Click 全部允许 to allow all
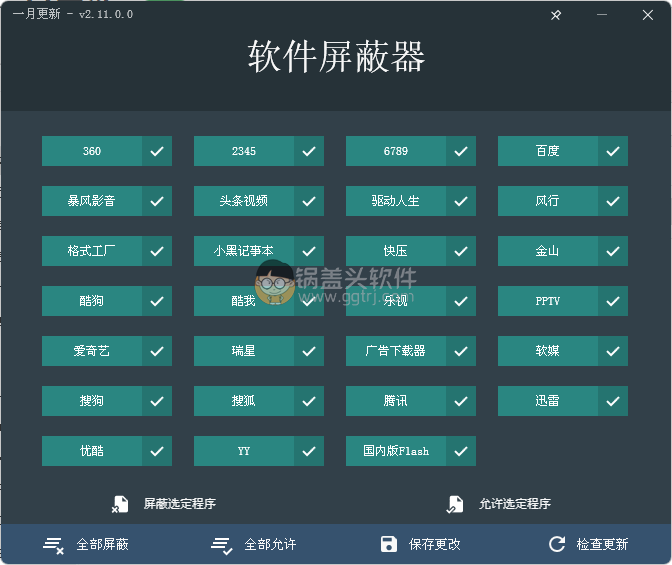Image resolution: width=672 pixels, height=565 pixels. pos(254,544)
